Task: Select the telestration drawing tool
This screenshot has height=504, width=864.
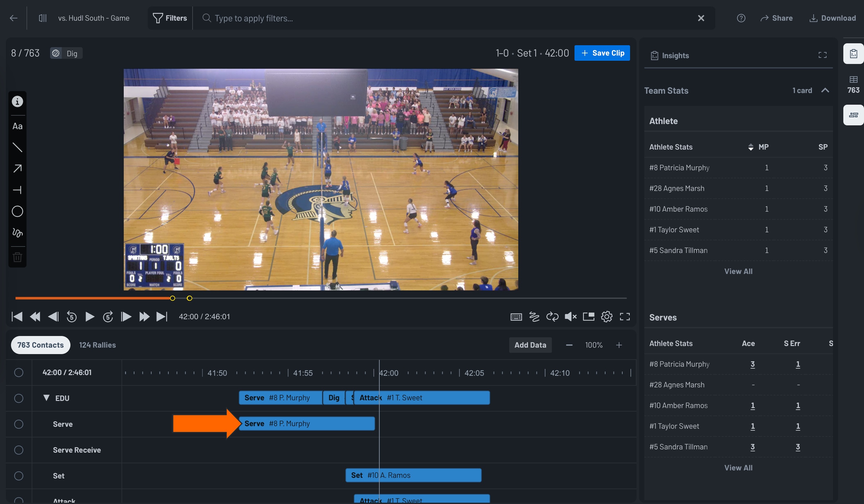Action: (534, 317)
